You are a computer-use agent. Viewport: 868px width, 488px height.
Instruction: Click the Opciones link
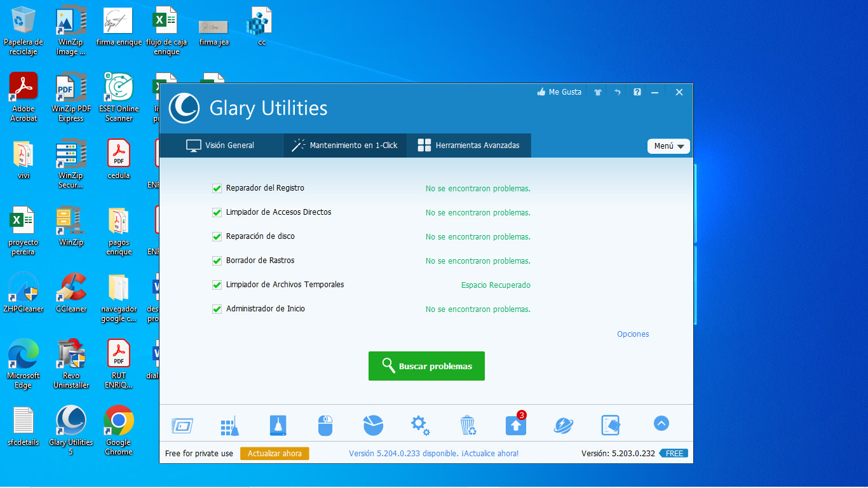633,334
